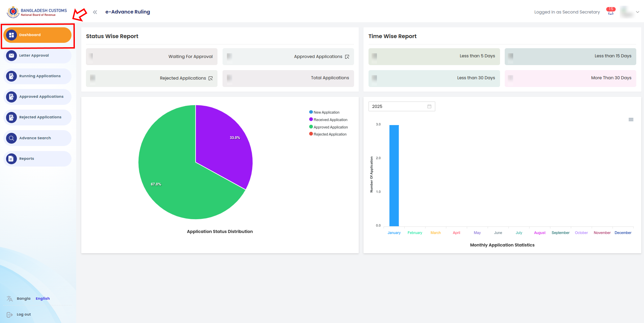Open Approved Applications sidebar item
Screen dimensions: 644x323
pyautogui.click(x=37, y=97)
